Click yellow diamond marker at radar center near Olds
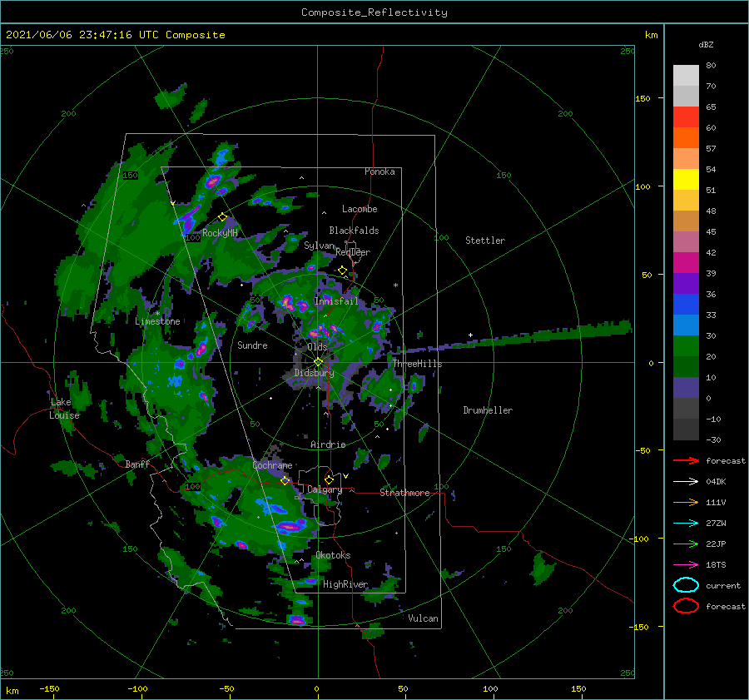Image resolution: width=749 pixels, height=700 pixels. 318,362
